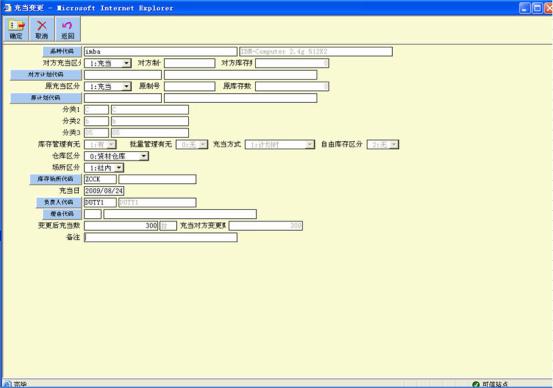Screen dimensions: 553x388
Task: Click the 分类3 code field
Action: coord(96,133)
